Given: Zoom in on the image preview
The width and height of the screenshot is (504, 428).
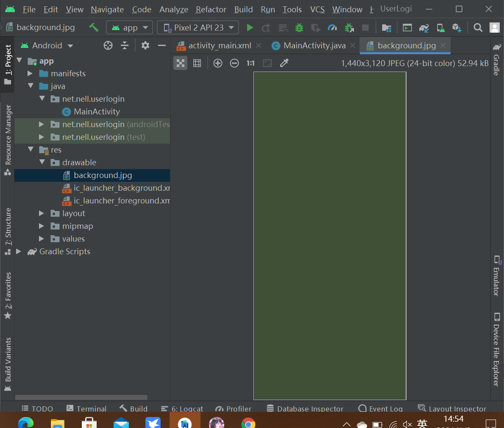Looking at the screenshot, I should [x=218, y=63].
